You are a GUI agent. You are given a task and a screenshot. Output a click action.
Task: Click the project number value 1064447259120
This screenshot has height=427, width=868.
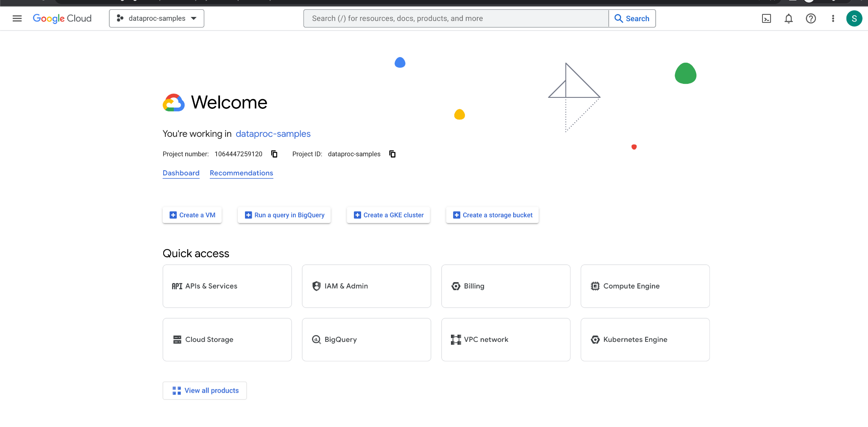click(238, 154)
